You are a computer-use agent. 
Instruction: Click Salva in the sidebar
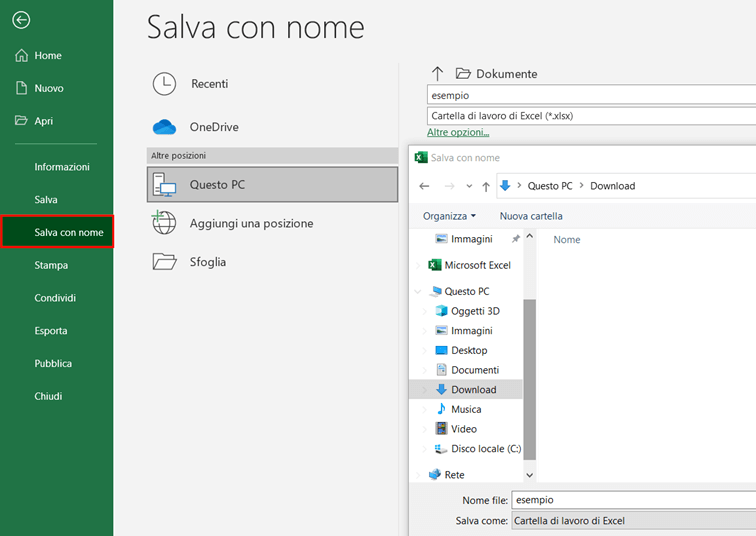pos(46,200)
